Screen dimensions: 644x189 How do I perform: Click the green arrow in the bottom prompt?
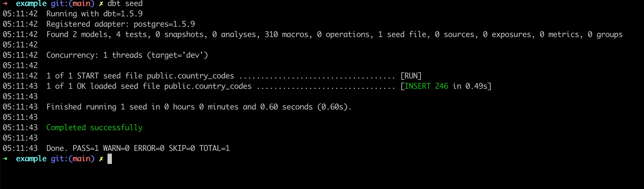pos(5,159)
